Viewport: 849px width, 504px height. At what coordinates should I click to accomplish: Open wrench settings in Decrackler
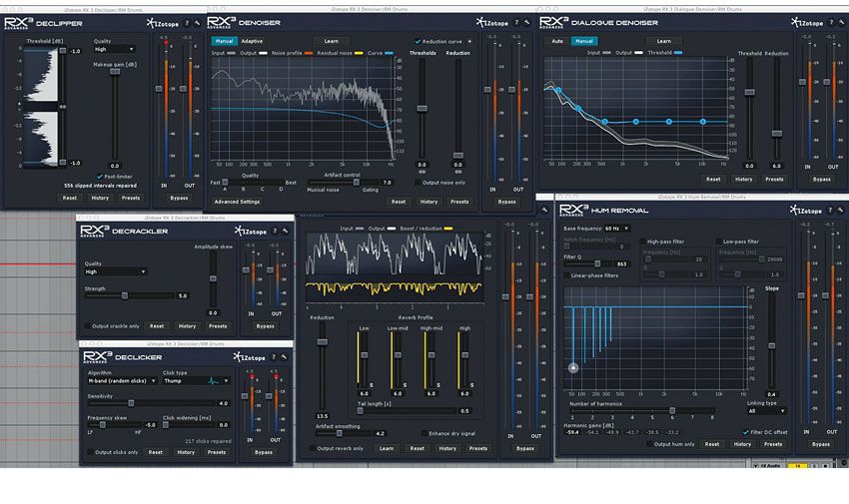[285, 231]
